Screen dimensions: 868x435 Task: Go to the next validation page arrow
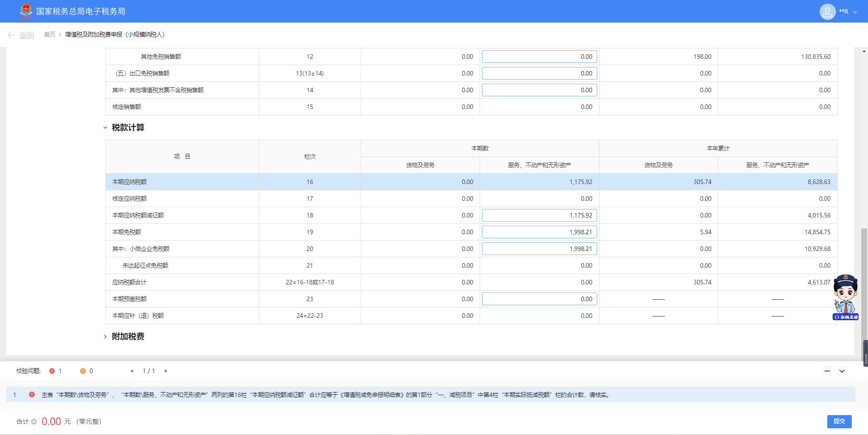pos(166,371)
